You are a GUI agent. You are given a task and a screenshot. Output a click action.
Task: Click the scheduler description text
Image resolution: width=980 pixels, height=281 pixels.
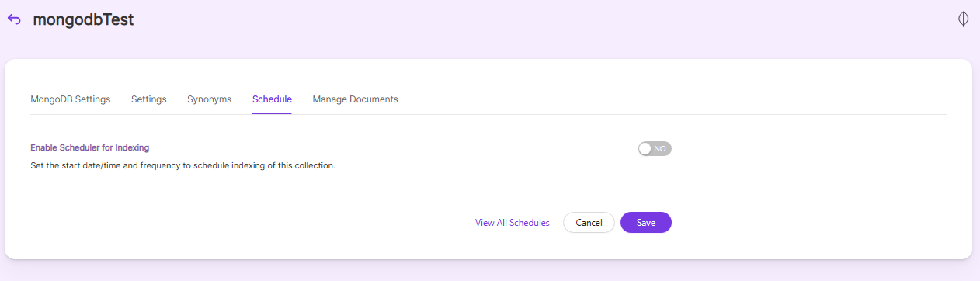[x=182, y=165]
